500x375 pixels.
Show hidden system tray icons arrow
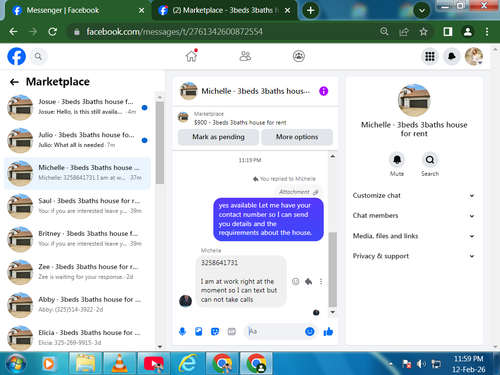[x=391, y=364]
